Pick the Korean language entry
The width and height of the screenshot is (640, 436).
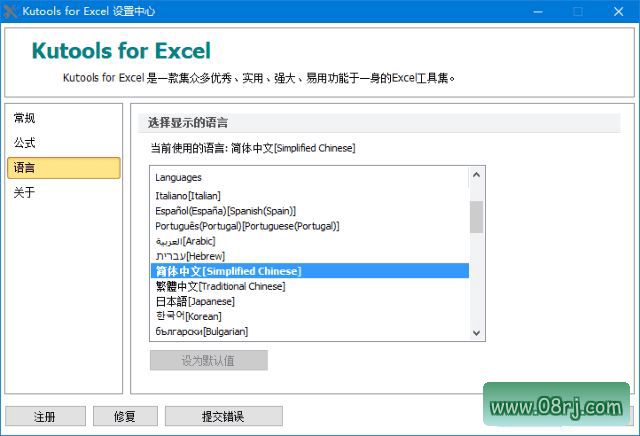pyautogui.click(x=189, y=316)
